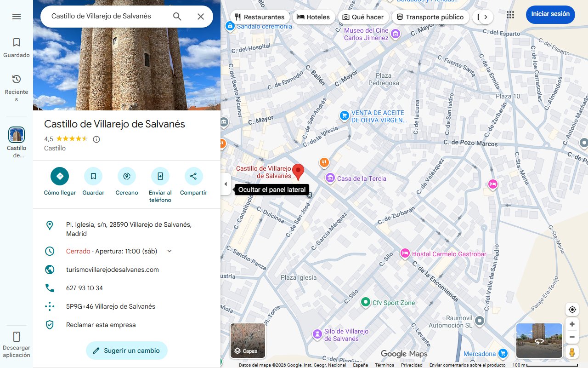Click the search magnifier icon
The image size is (588, 368).
pos(177,16)
